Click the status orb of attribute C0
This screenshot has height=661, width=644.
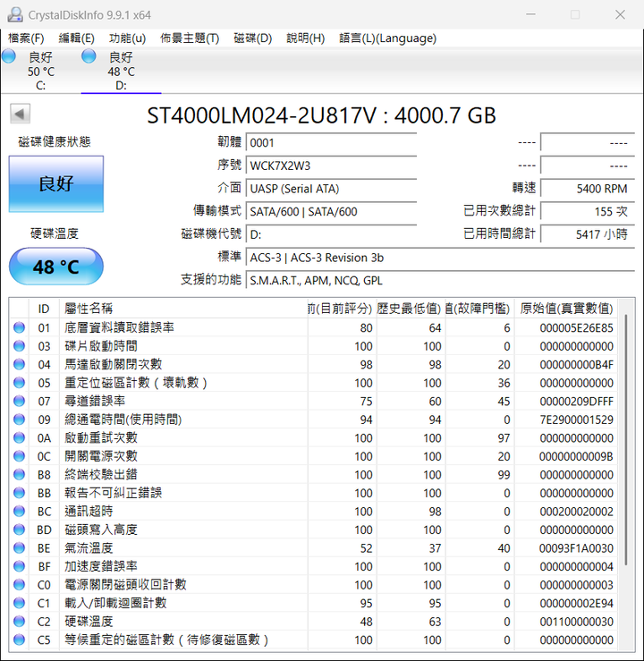[x=19, y=585]
